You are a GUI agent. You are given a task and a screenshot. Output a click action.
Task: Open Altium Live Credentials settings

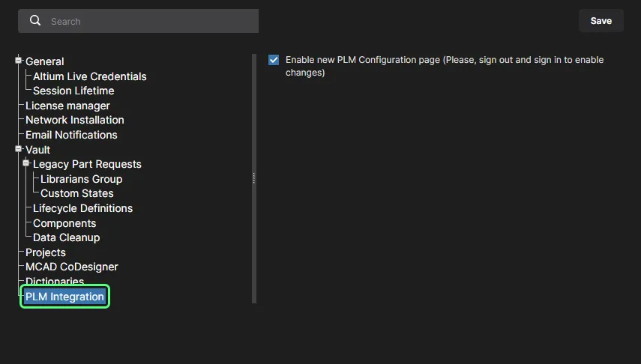click(x=90, y=76)
